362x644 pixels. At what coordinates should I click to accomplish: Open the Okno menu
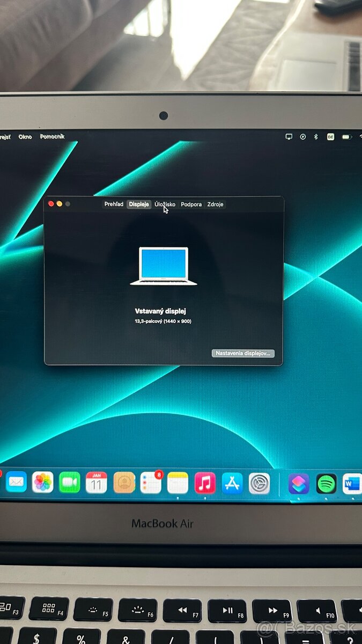click(x=25, y=137)
